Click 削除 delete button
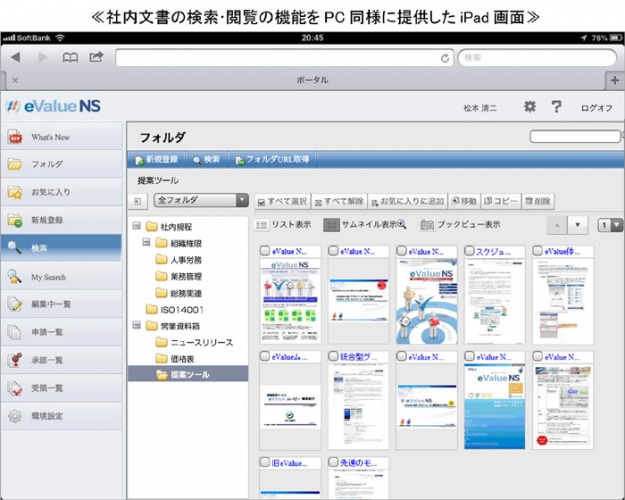The width and height of the screenshot is (625, 500). pos(537,201)
